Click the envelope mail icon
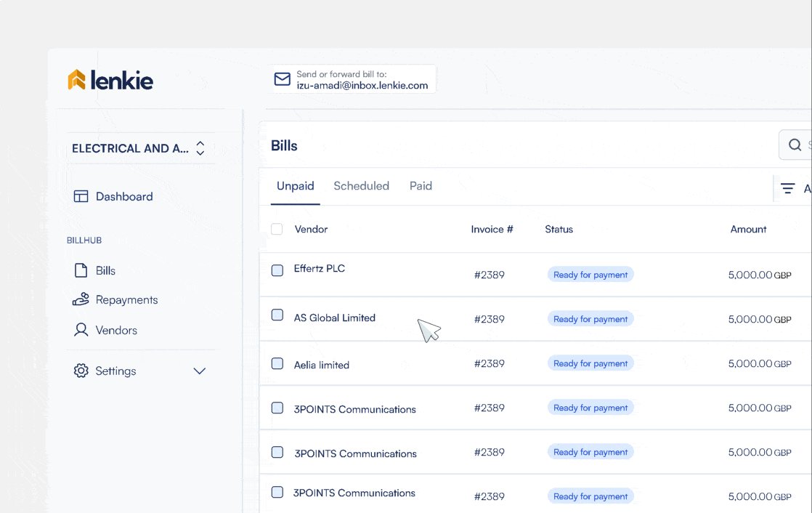The image size is (812, 513). click(x=282, y=79)
